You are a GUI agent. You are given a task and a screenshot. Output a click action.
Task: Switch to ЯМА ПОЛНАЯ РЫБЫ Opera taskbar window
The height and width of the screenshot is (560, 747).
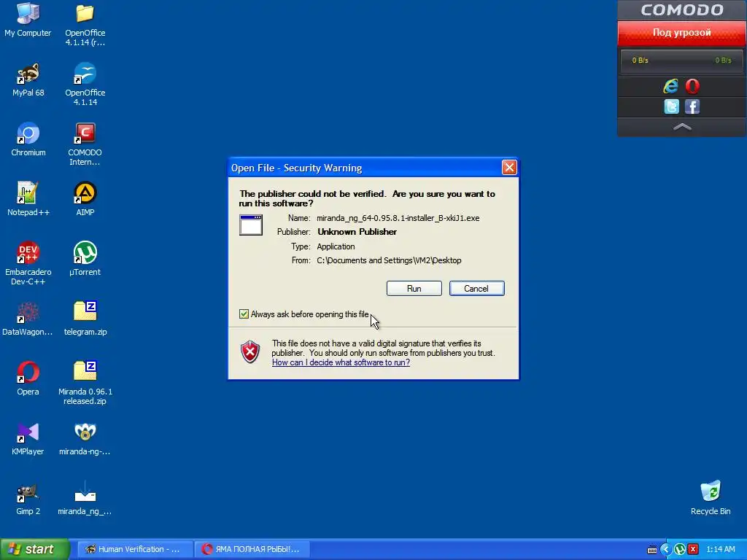tap(253, 549)
